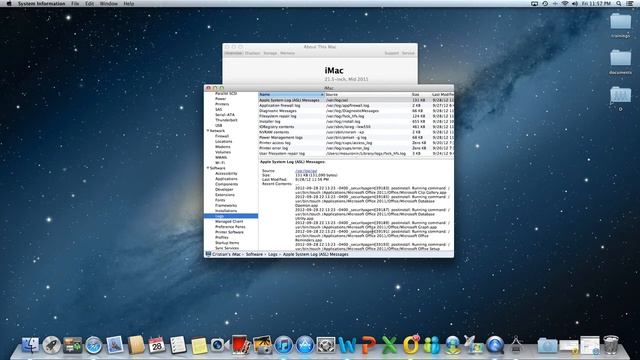Open System Information application menu
Image resolution: width=640 pixels, height=360 pixels.
pyautogui.click(x=41, y=3)
